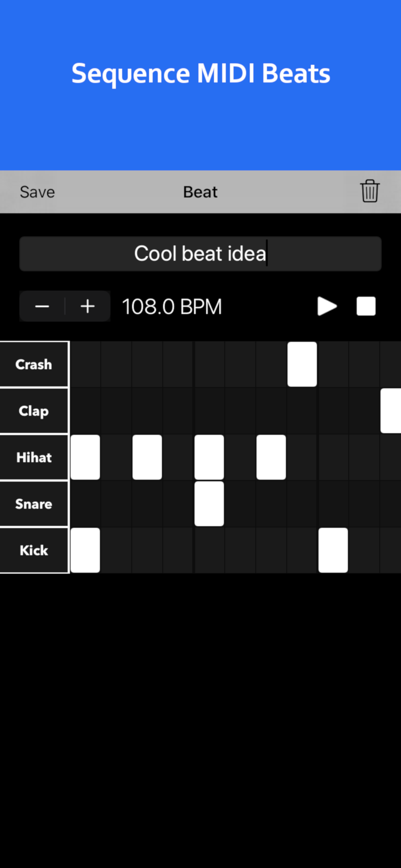
Task: Tap the 108.0 BPM readout
Action: [x=172, y=306]
